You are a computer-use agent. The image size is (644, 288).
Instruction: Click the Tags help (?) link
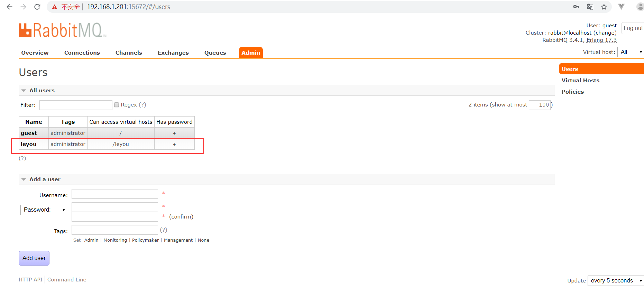164,230
